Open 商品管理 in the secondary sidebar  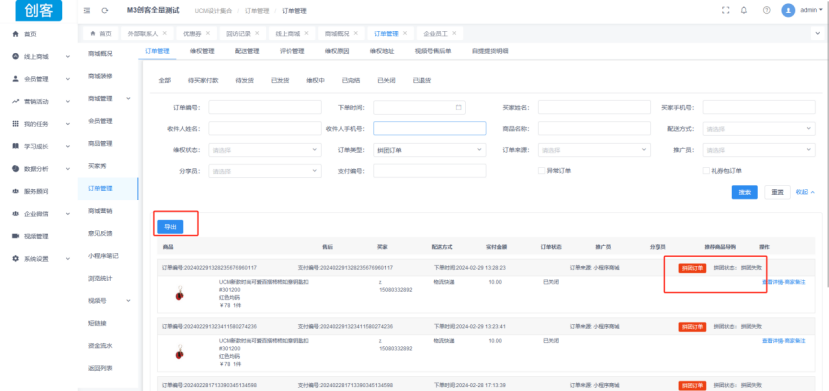(x=100, y=143)
